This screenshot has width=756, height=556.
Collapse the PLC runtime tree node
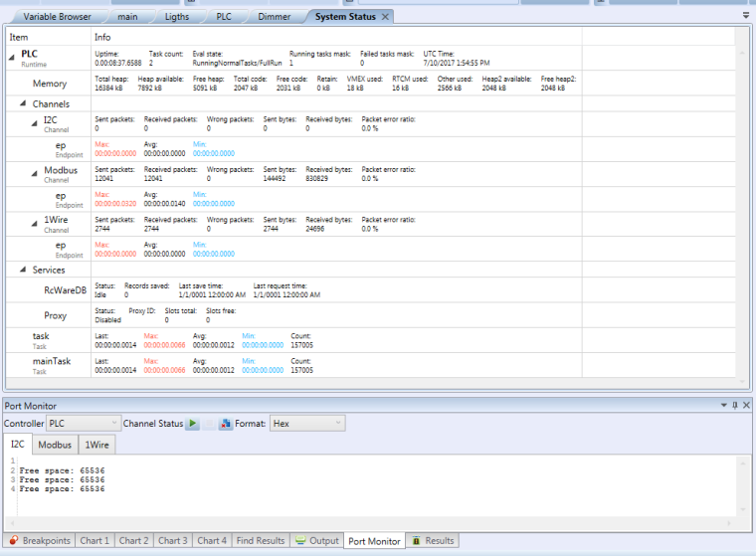[x=13, y=54]
